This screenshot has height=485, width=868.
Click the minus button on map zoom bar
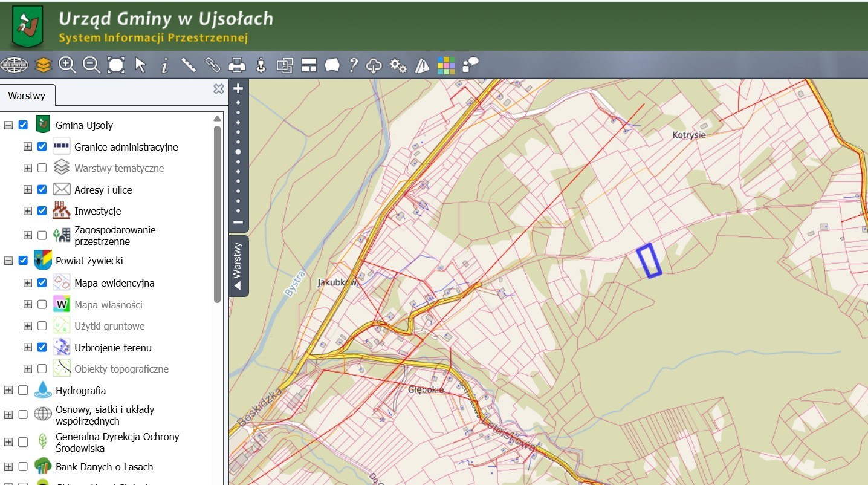(238, 222)
